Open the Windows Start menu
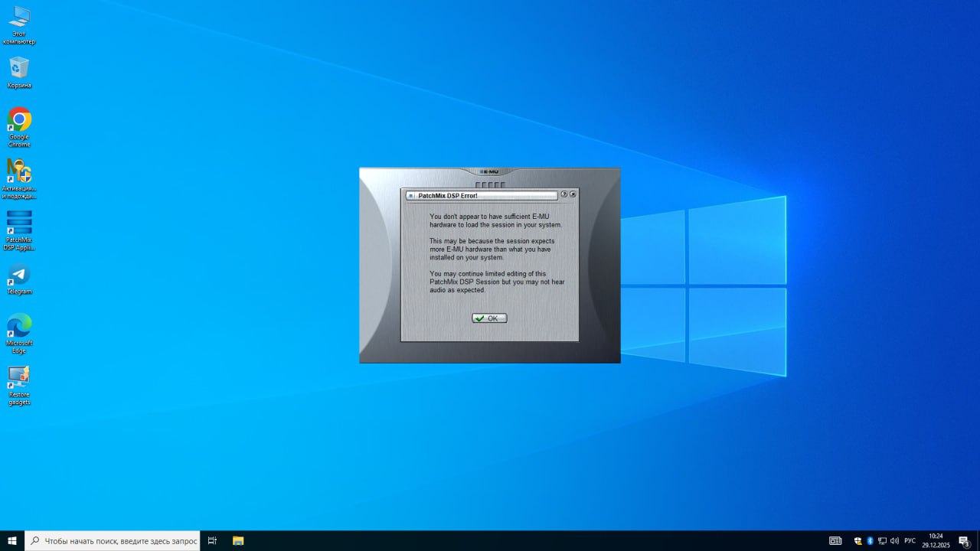Screen dimensions: 980x551 pos(12,540)
